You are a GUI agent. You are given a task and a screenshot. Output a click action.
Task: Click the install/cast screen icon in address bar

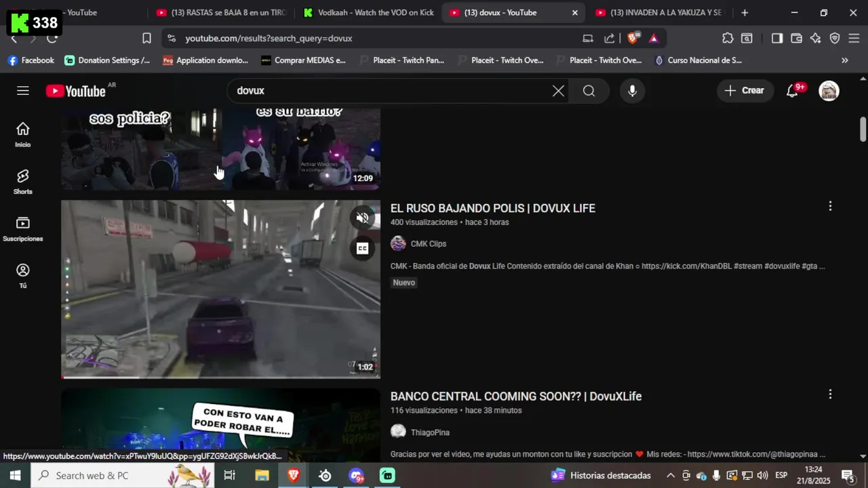coord(588,39)
